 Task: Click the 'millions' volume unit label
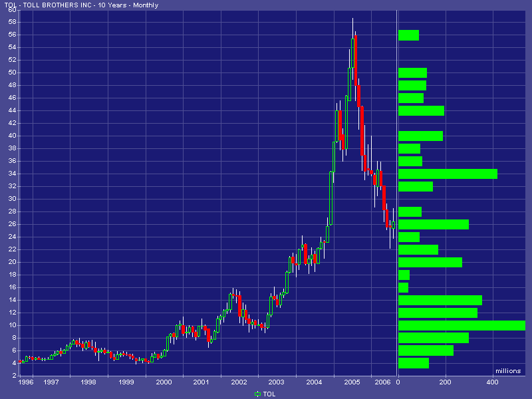pos(508,371)
